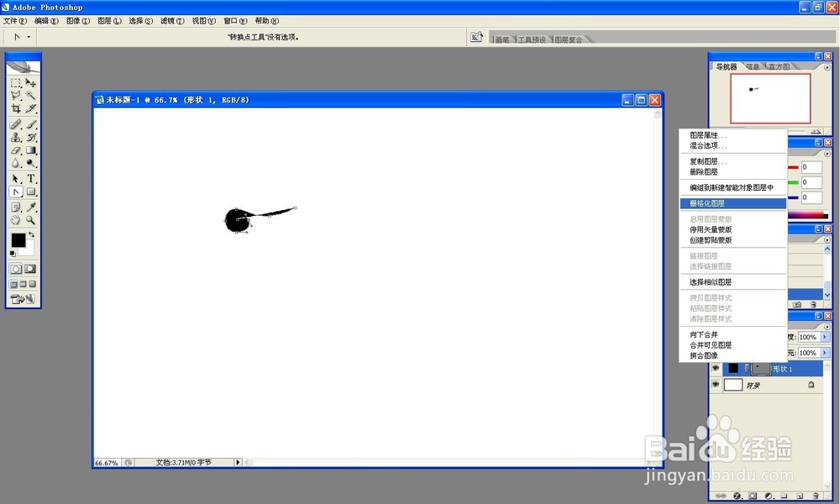The width and height of the screenshot is (840, 504).
Task: Click the trash icon in Layers panel
Action: pos(816,496)
